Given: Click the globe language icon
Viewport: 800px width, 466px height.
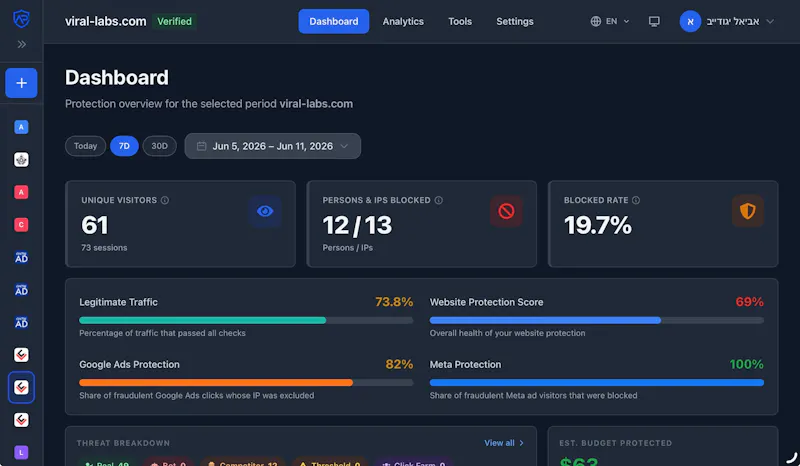Looking at the screenshot, I should coord(595,21).
